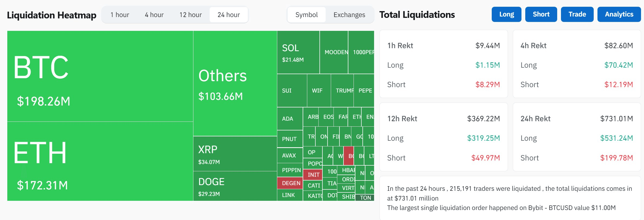Toggle heatmap to Exchanges view

[349, 15]
